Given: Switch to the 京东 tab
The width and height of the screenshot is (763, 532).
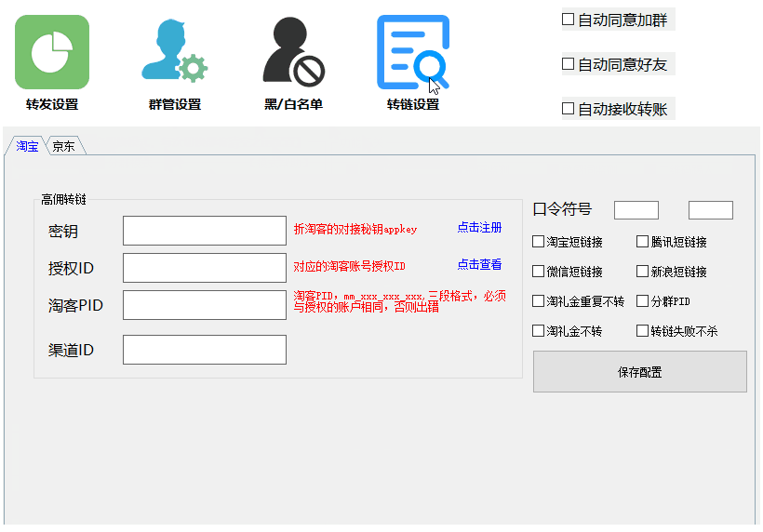Looking at the screenshot, I should point(64,146).
